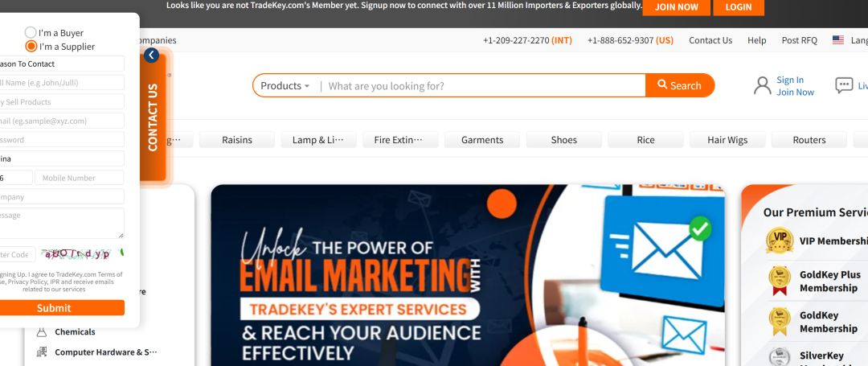The width and height of the screenshot is (868, 366).
Task: Click the VIP Membership gold badge icon
Action: [x=780, y=241]
